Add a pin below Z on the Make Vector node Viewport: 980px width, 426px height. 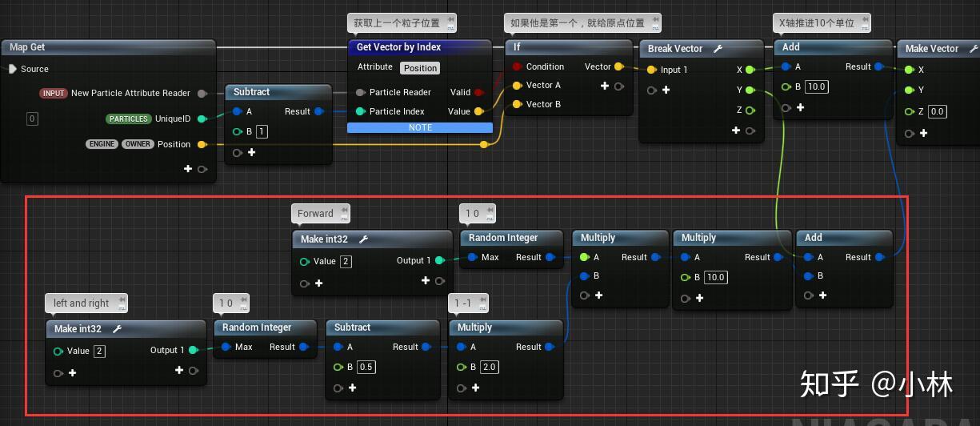point(923,133)
